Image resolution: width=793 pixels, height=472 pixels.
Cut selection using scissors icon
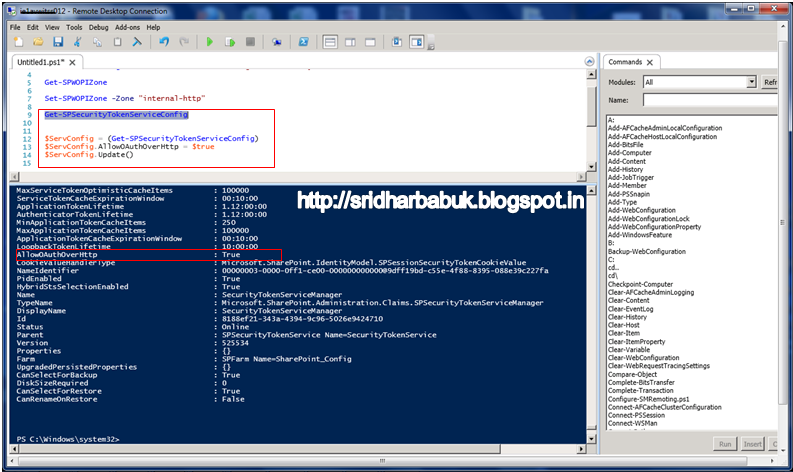(x=77, y=42)
